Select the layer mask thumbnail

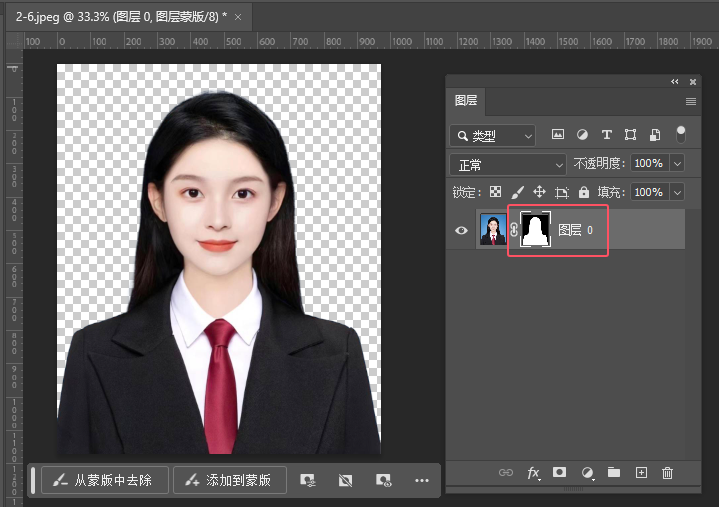[x=537, y=230]
